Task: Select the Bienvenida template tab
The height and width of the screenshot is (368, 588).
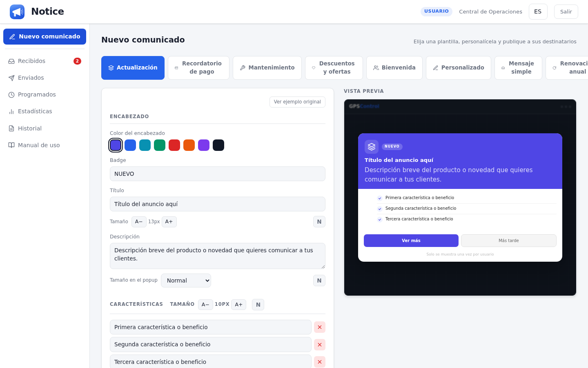Action: (x=394, y=68)
